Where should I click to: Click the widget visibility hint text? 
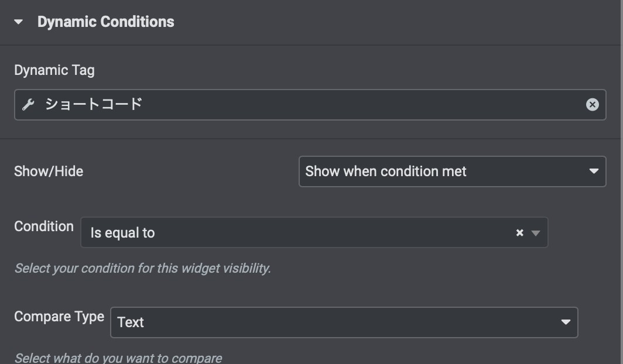click(x=143, y=269)
